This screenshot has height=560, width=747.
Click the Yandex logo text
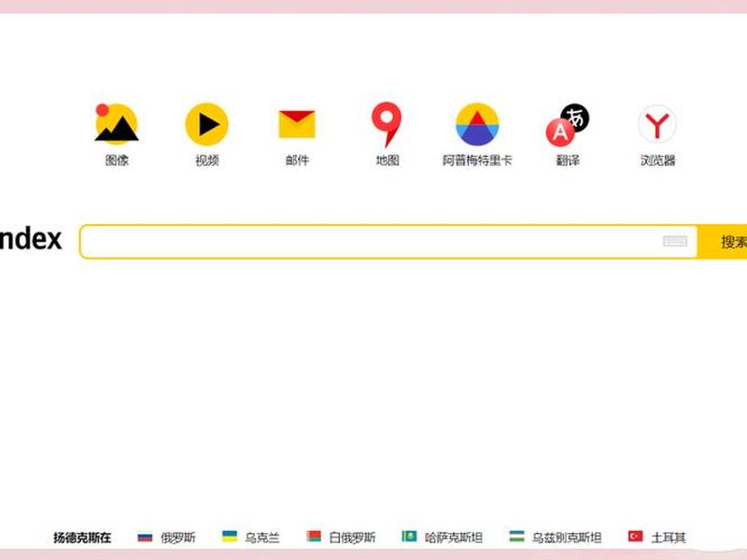pyautogui.click(x=31, y=239)
